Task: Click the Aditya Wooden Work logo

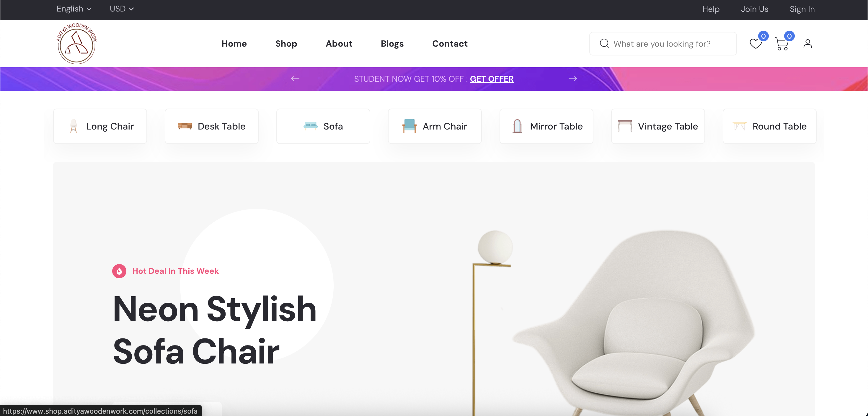Action: [76, 43]
